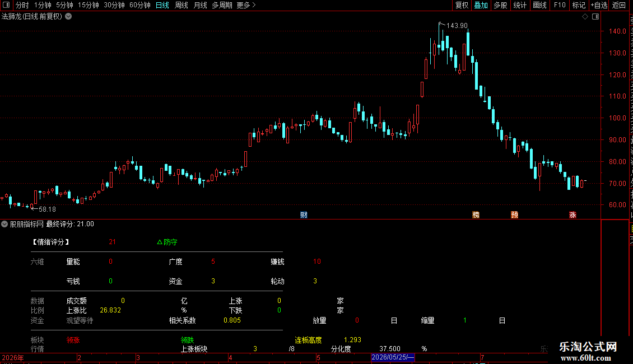This screenshot has width=633, height=364.
Task: Click the green △防守 status text
Action: (x=167, y=242)
